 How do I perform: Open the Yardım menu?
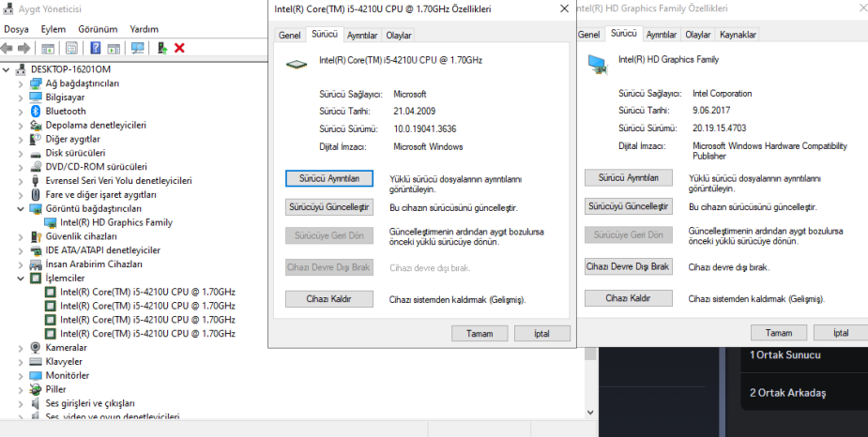(x=144, y=29)
